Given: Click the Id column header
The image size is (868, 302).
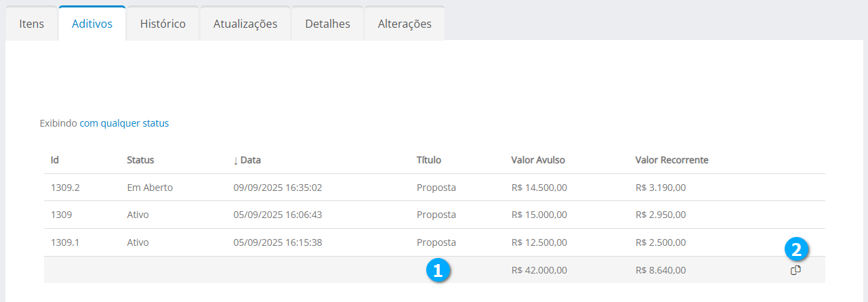Looking at the screenshot, I should tap(55, 160).
